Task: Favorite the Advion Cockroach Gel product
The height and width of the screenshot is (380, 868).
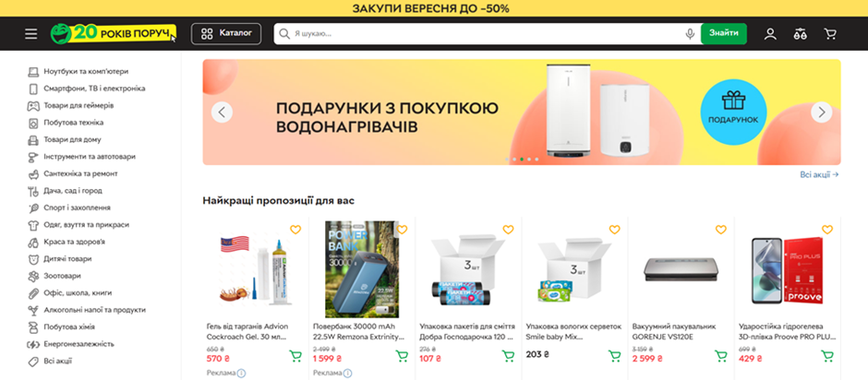Action: (x=295, y=230)
